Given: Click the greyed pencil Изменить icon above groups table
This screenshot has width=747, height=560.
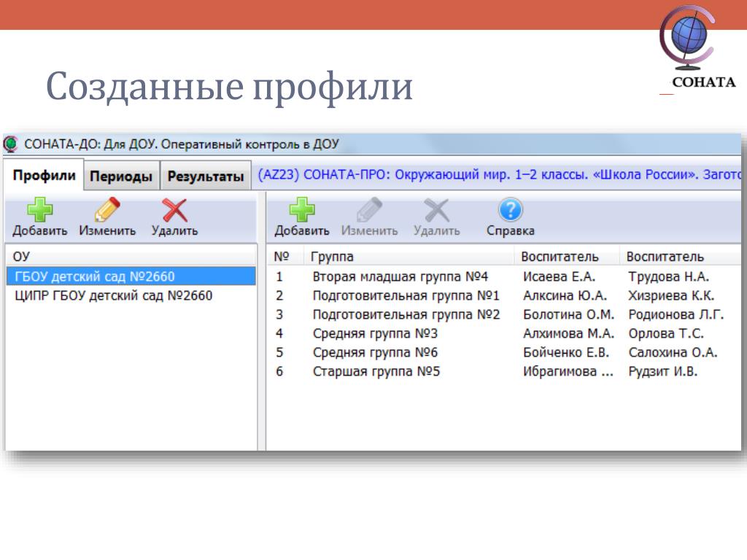Looking at the screenshot, I should (x=369, y=210).
